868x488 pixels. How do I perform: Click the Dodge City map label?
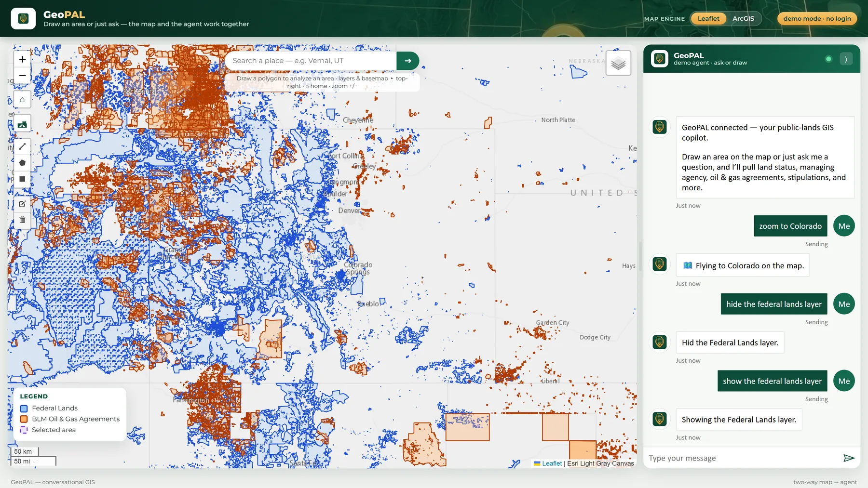tap(595, 337)
